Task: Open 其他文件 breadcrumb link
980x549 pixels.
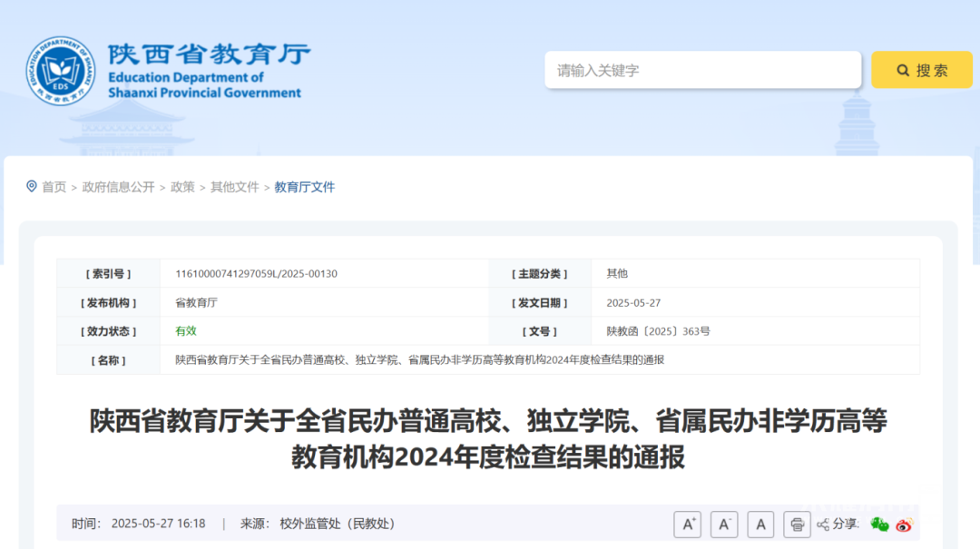Action: coord(235,187)
